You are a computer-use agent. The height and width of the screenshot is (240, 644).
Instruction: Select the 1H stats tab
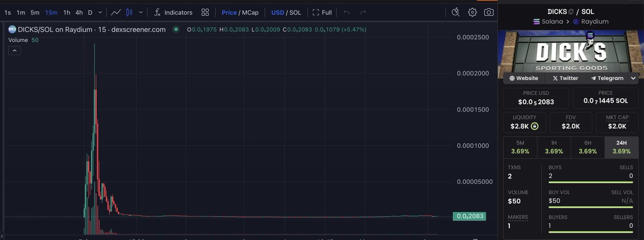[x=553, y=147]
